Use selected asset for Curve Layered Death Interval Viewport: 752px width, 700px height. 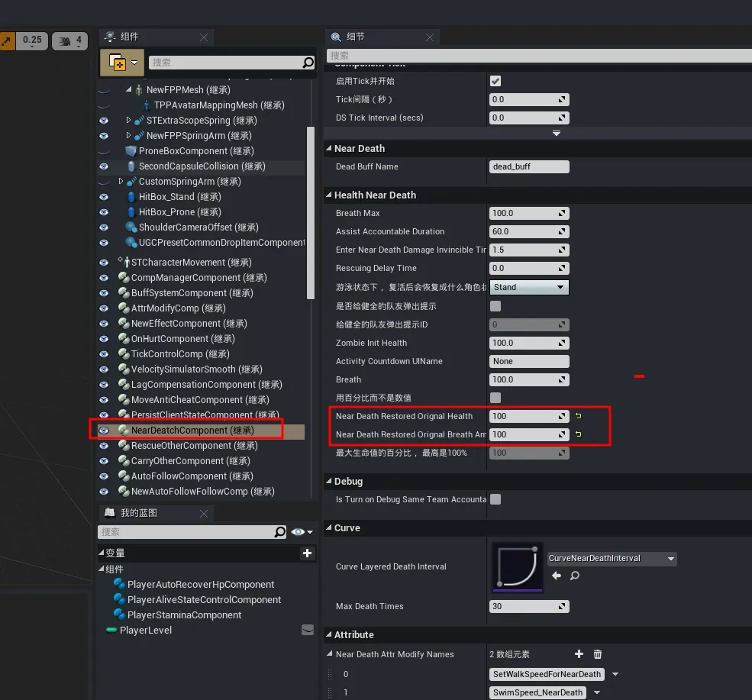point(557,576)
